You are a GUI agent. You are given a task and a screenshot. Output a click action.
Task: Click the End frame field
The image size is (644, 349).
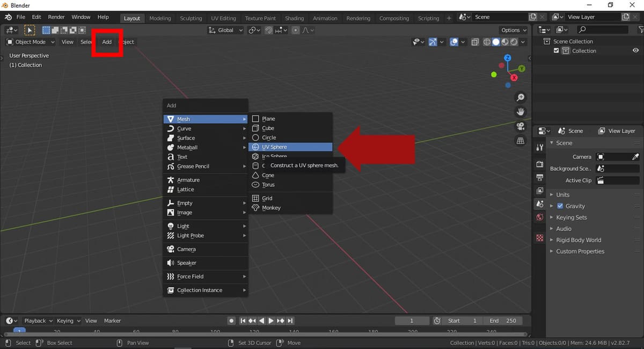503,321
